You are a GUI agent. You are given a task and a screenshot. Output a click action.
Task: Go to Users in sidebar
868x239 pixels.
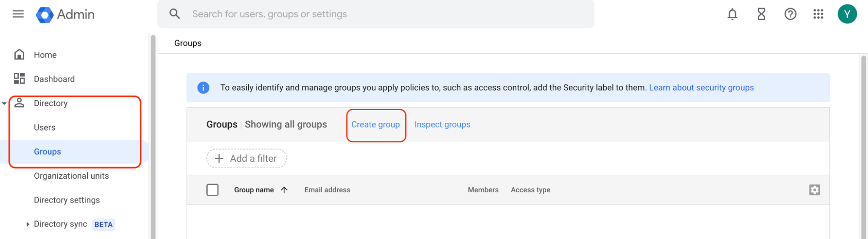click(x=45, y=128)
